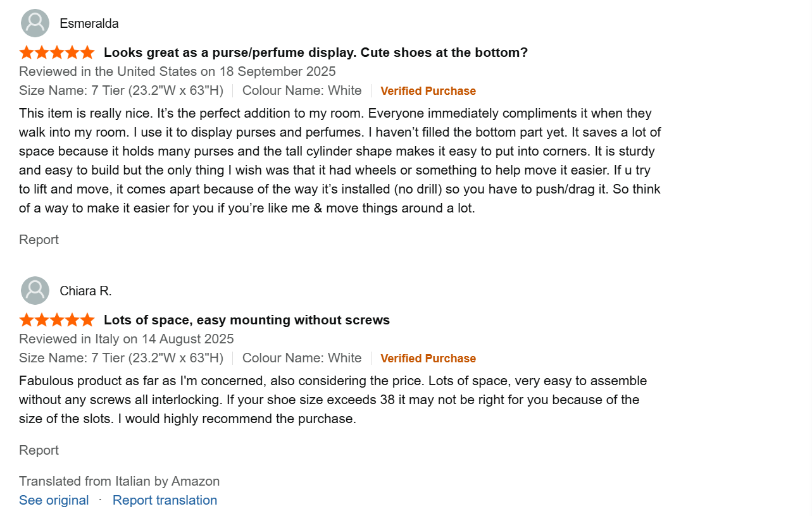Click the five-star rating on Esmeralda's review

[57, 52]
